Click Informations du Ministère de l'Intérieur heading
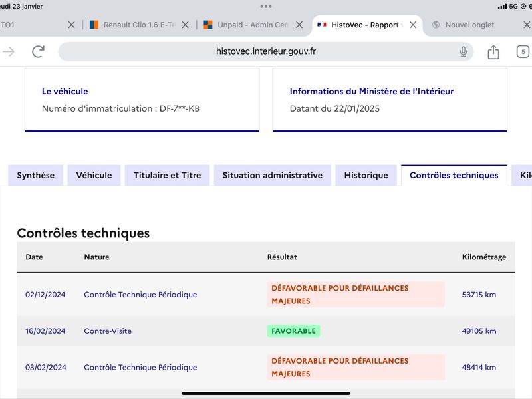Screen dimensions: 532x399 [372, 91]
